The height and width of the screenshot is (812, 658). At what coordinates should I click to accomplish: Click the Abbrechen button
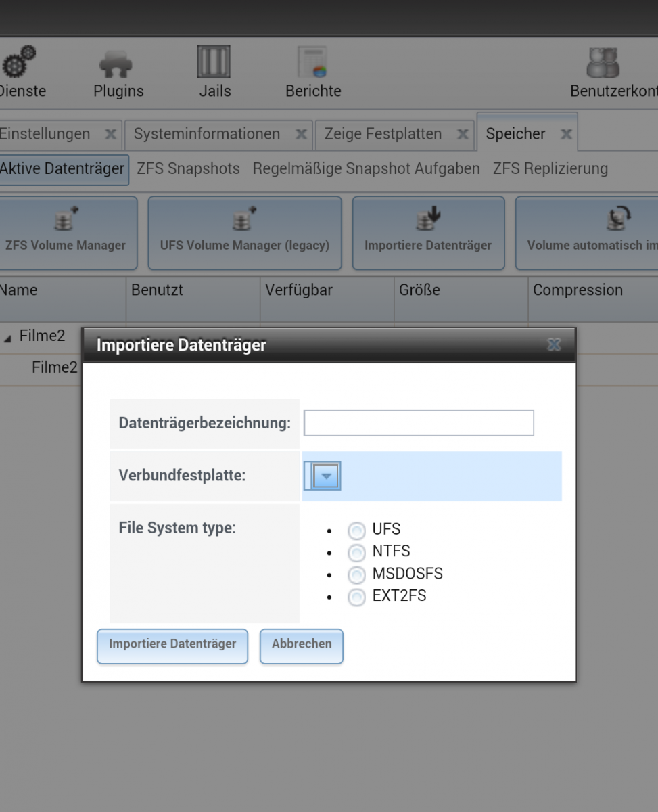[302, 646]
